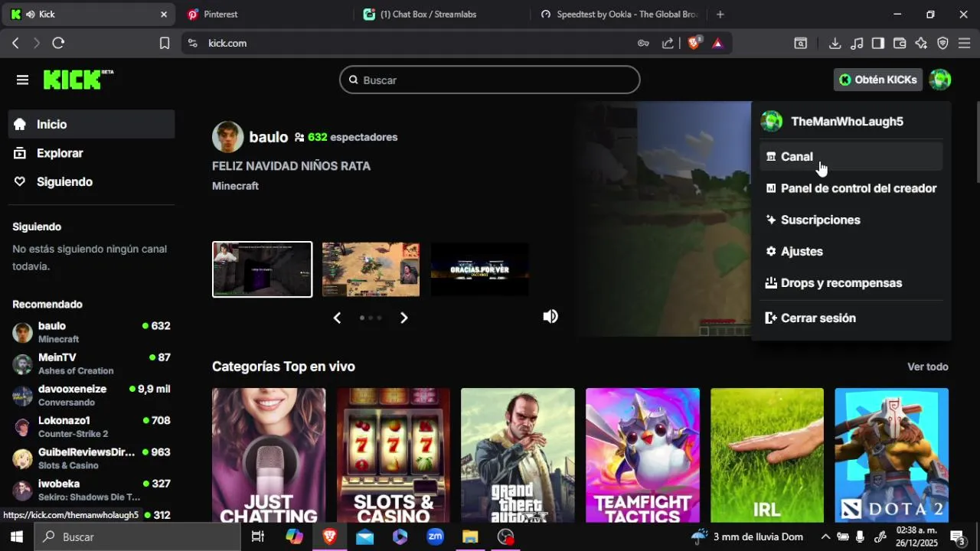Click the address bar showing kick.com

[x=413, y=44]
